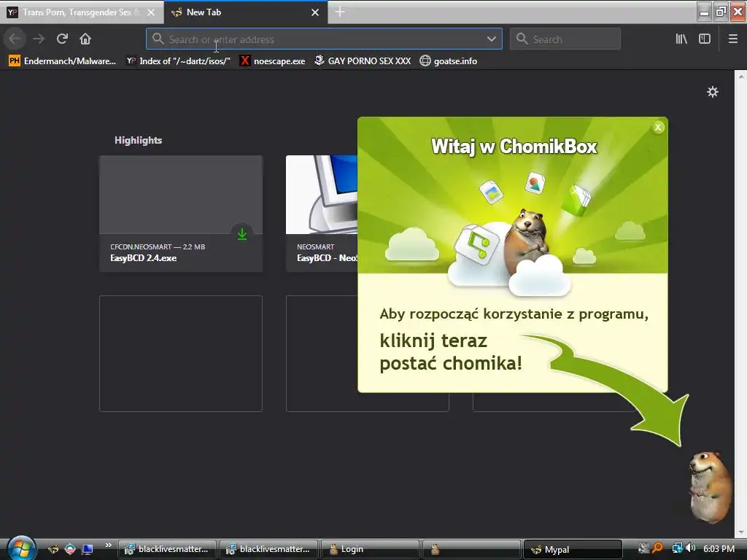Viewport: 747px width, 560px height.
Task: Open the Library view icon
Action: (x=681, y=39)
